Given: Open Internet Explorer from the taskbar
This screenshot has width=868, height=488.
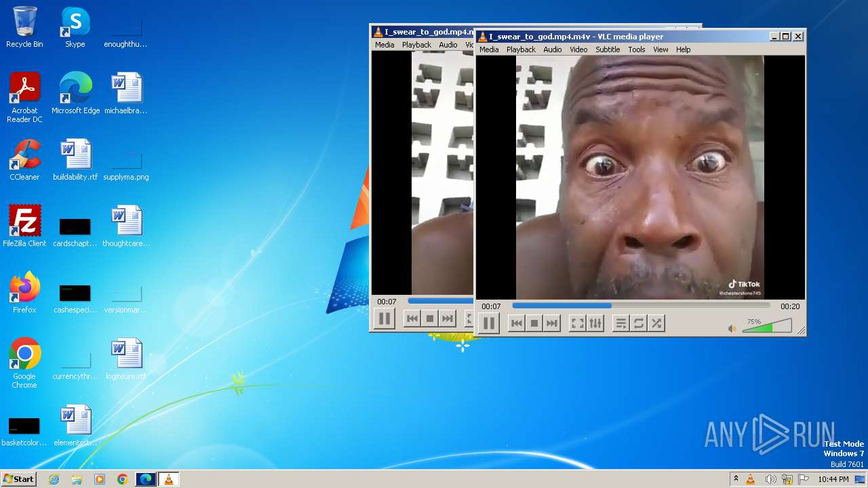Looking at the screenshot, I should point(54,479).
